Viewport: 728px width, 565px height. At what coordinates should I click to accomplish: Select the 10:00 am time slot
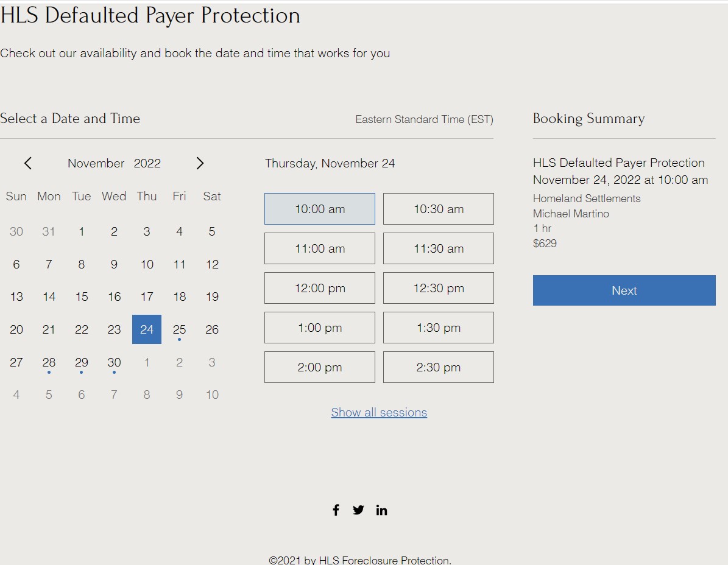[319, 209]
